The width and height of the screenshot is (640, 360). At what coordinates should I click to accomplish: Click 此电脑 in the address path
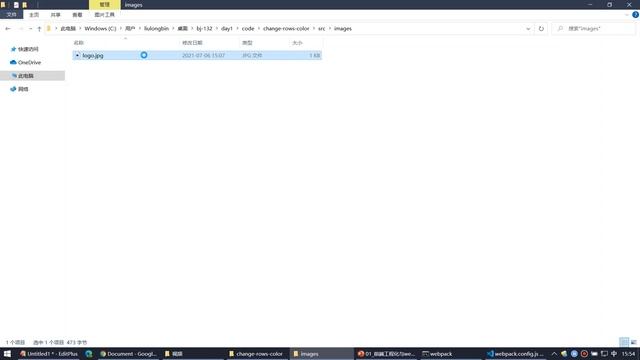[68, 29]
